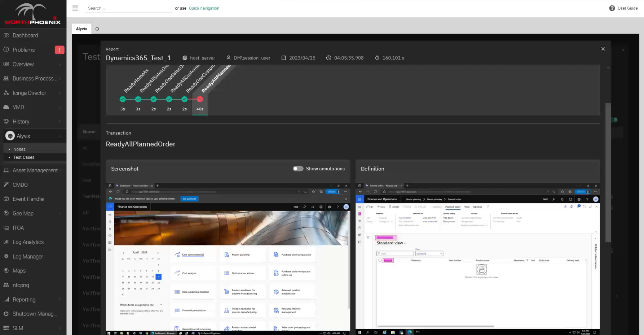
Task: Click the Reporting bars icon
Action: (x=6, y=299)
